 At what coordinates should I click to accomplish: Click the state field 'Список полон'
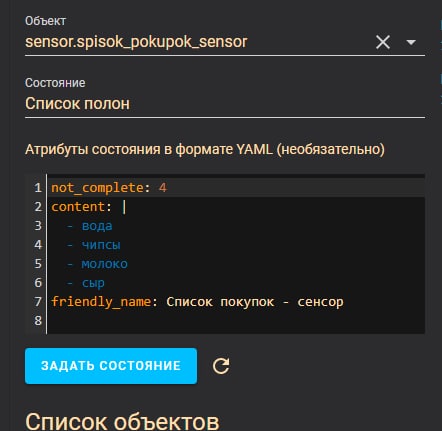225,104
